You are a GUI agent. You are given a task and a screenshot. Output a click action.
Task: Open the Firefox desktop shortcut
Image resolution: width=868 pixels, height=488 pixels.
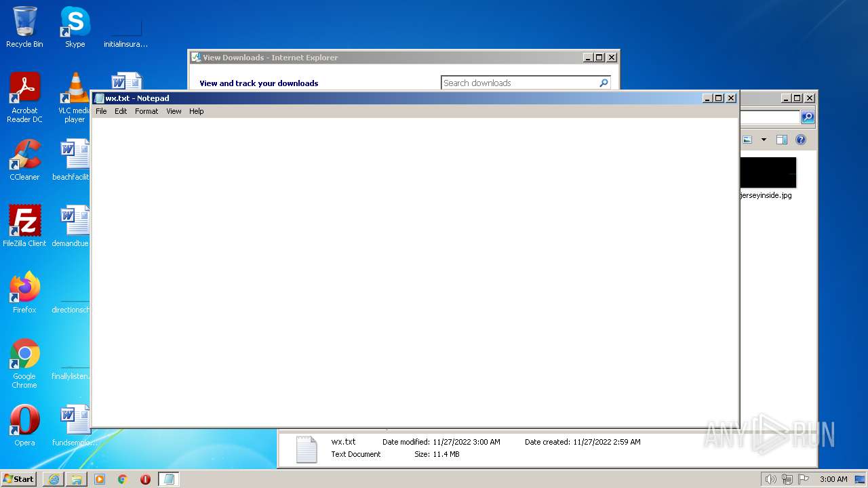tap(24, 292)
